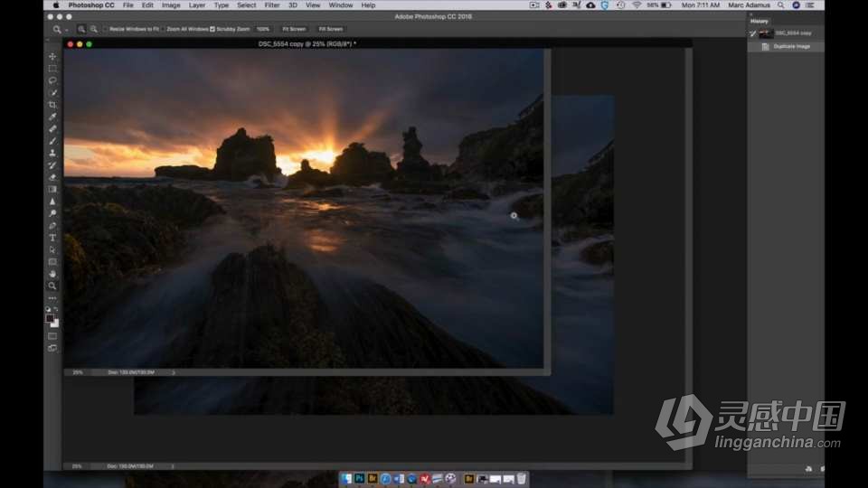Toggle Resize Windows to Fit checkbox

tap(106, 29)
